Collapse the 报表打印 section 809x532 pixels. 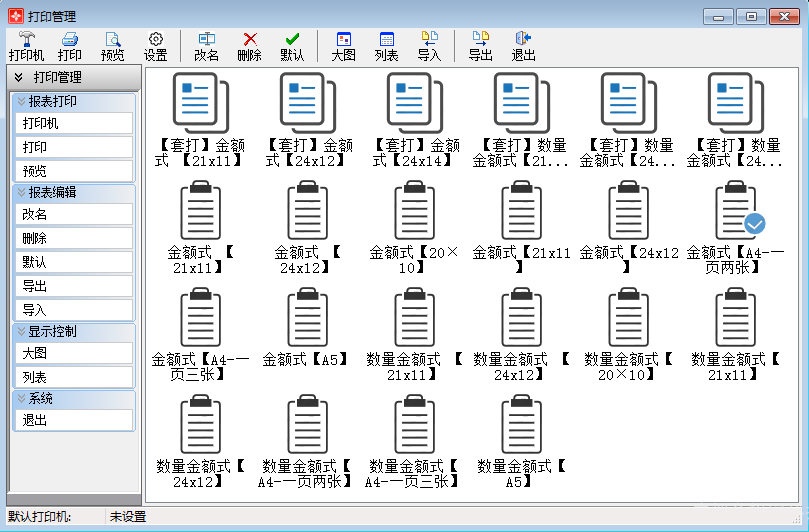click(x=21, y=101)
